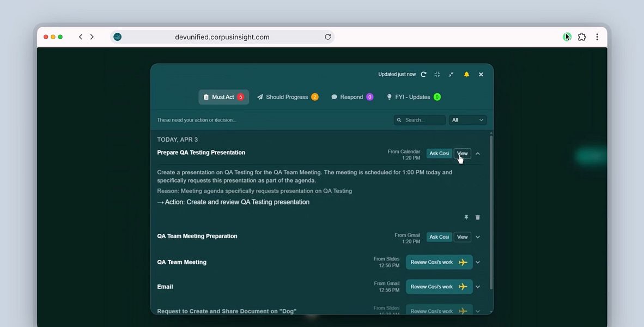This screenshot has height=327, width=644.
Task: Select the QA Team Meeting Preparation title
Action: (197, 236)
